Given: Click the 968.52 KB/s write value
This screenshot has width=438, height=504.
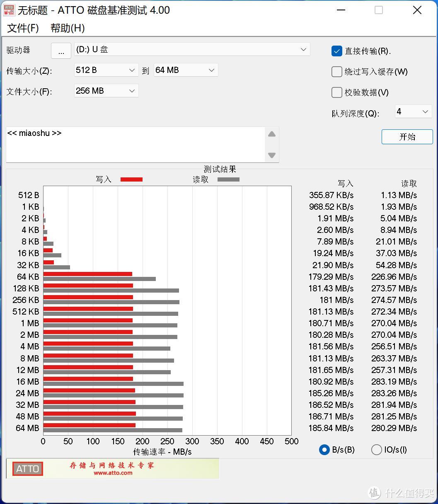Looking at the screenshot, I should pos(331,207).
